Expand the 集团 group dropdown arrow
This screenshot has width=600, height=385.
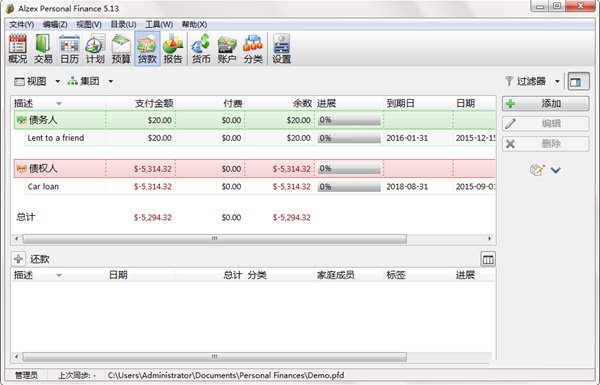111,82
